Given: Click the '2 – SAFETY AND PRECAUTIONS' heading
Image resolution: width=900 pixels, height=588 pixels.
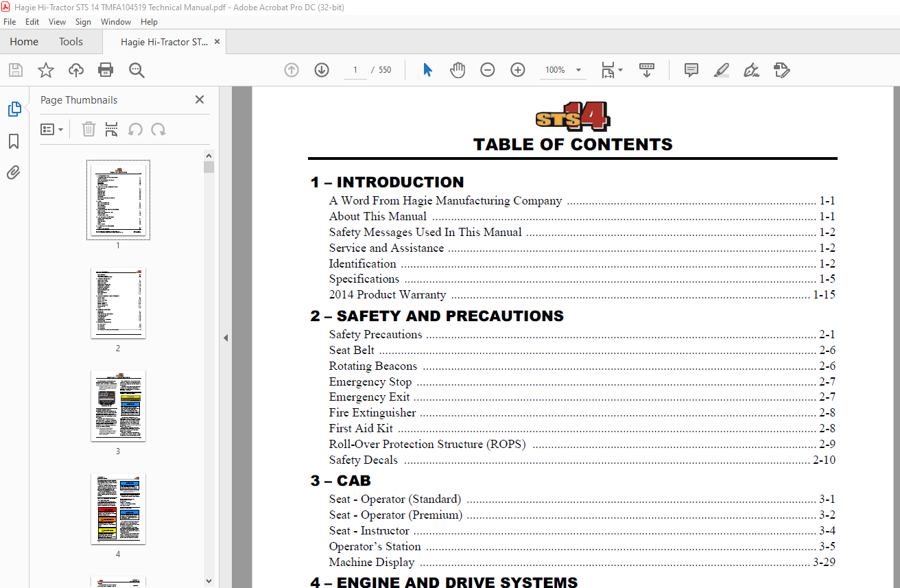Looking at the screenshot, I should pos(437,316).
